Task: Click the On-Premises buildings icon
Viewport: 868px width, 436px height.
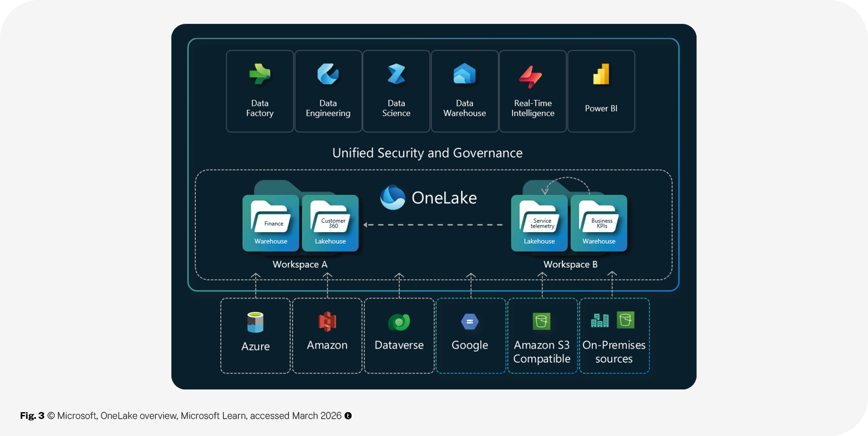Action: coord(600,320)
